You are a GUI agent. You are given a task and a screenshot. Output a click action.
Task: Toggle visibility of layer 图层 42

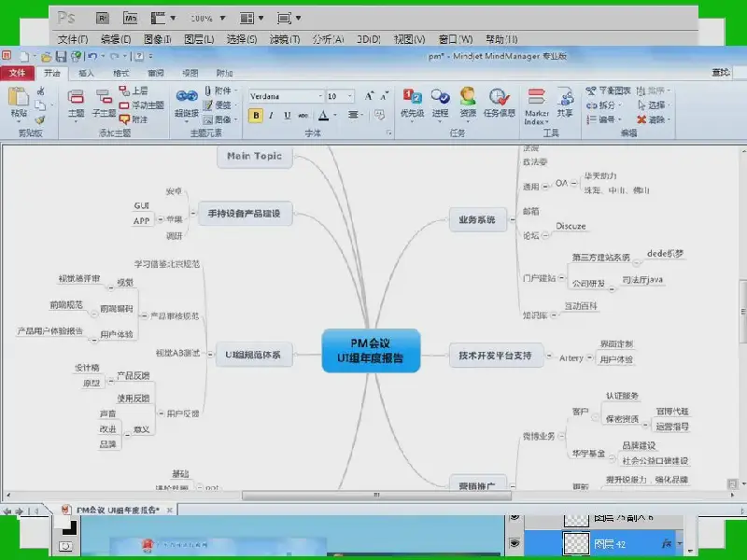(514, 542)
